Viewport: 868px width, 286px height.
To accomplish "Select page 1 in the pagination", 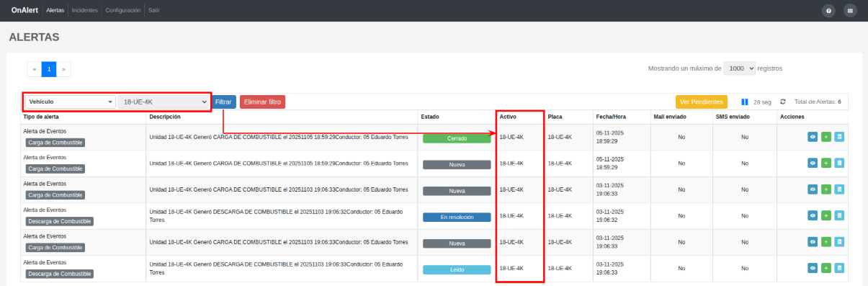I will 48,69.
